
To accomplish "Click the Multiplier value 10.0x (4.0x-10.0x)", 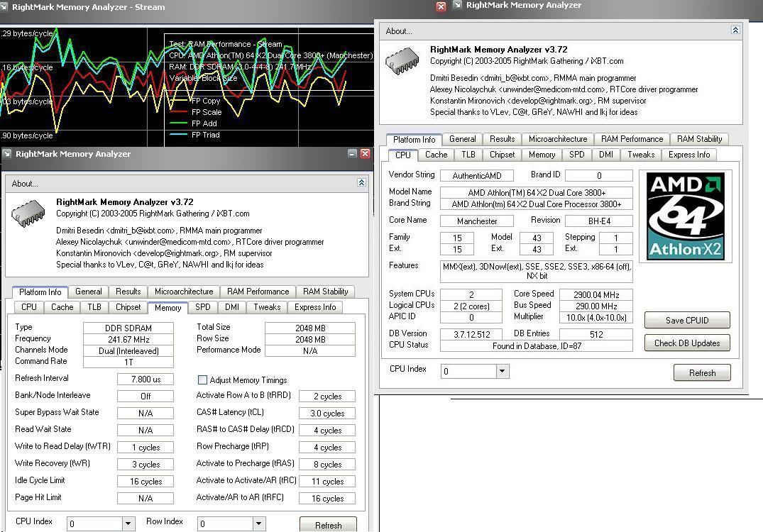I will pyautogui.click(x=596, y=318).
